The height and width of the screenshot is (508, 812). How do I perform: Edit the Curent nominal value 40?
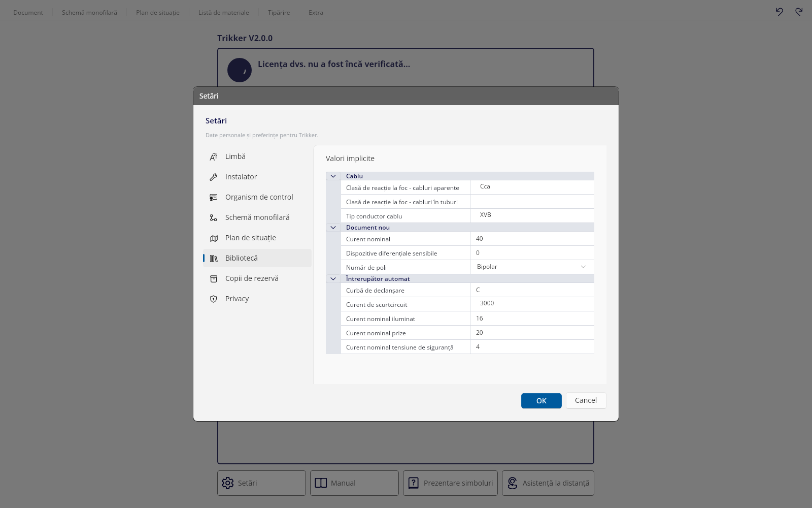[532, 238]
